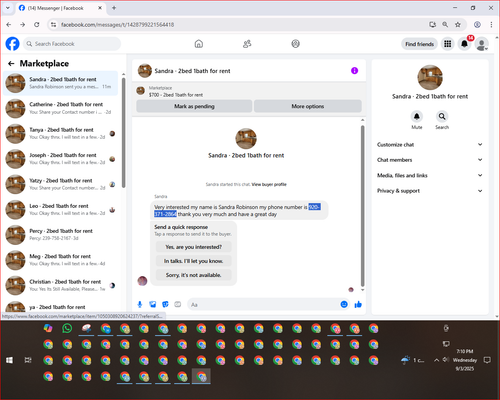
Task: Open Task View on the taskbar
Action: pyautogui.click(x=28, y=360)
